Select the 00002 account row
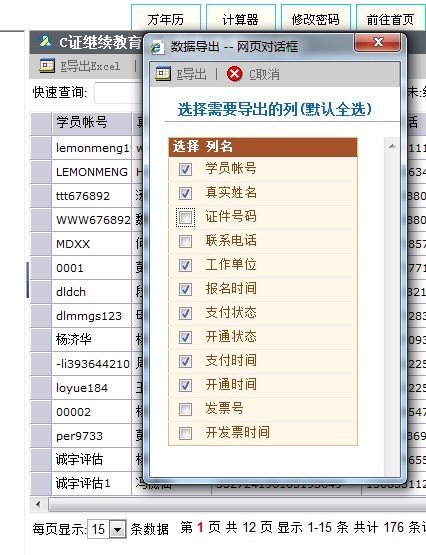The width and height of the screenshot is (426, 555). tap(91, 412)
